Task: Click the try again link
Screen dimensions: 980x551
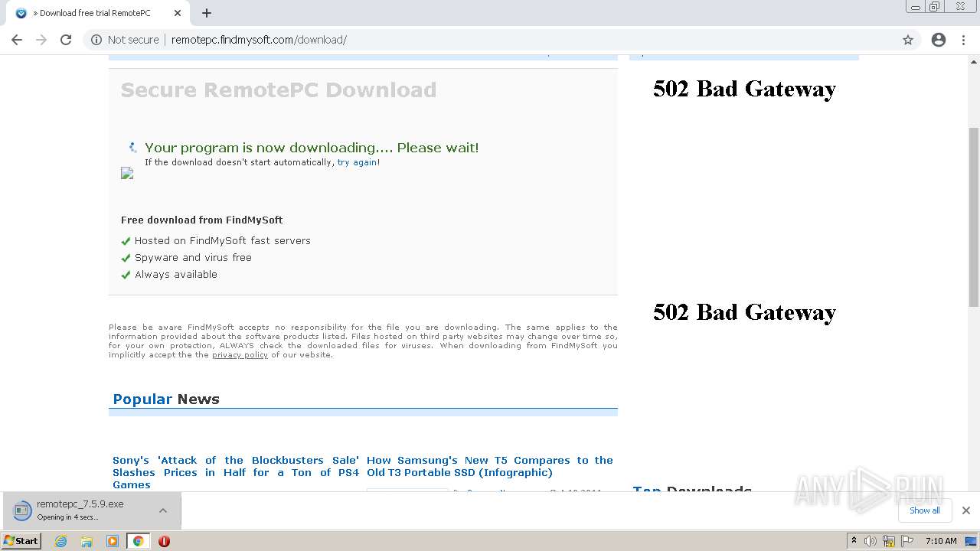Action: (x=357, y=162)
